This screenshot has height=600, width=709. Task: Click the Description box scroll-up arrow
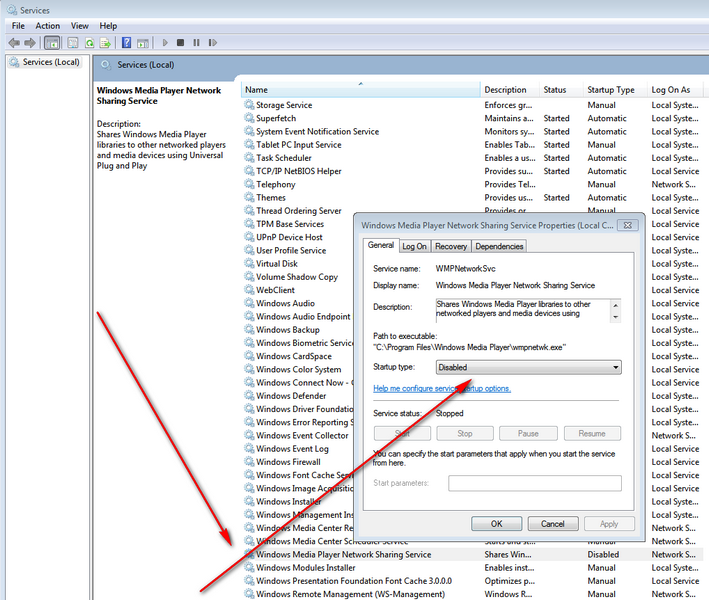point(615,305)
